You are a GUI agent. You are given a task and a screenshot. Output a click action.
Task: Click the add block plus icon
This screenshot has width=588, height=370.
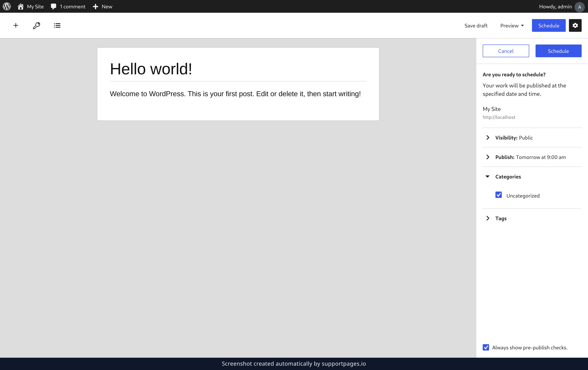tap(16, 25)
